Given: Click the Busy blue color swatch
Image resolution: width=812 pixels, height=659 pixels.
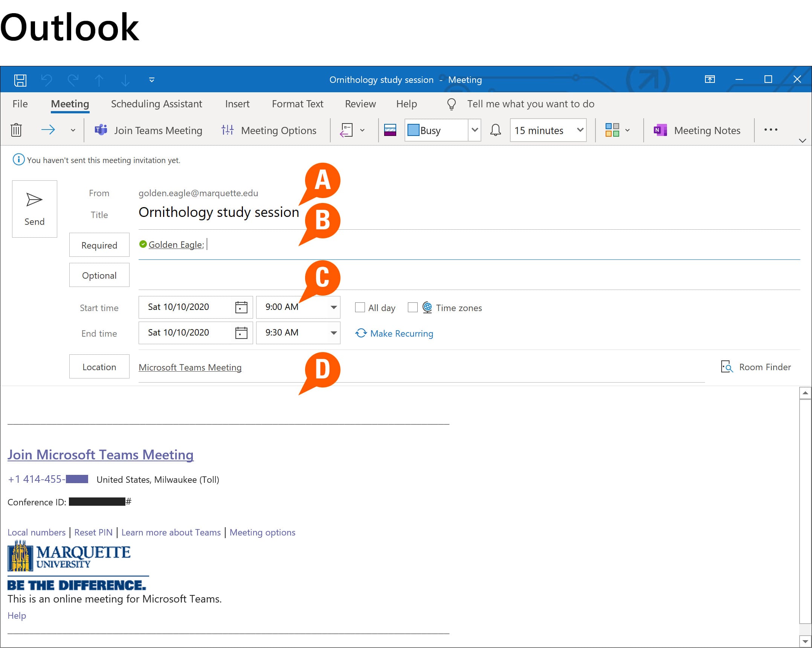Looking at the screenshot, I should [x=413, y=130].
